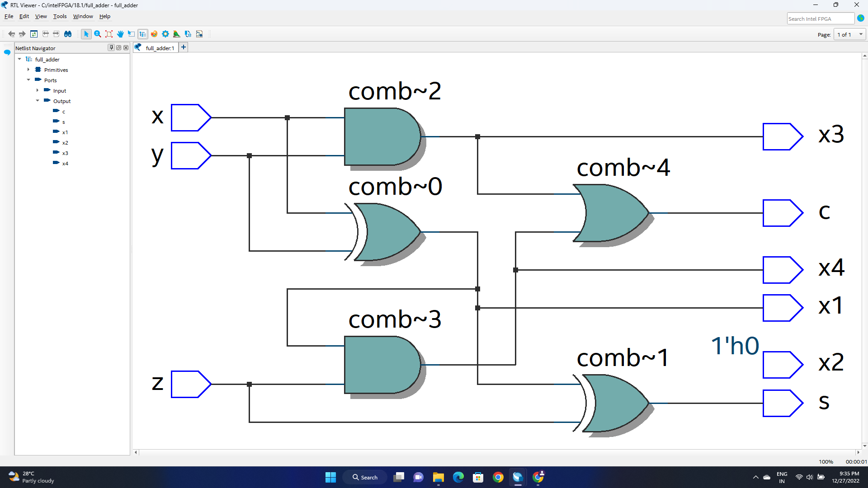Click the Refresh netlist toolbar icon
Image resolution: width=868 pixels, height=488 pixels.
pos(34,34)
